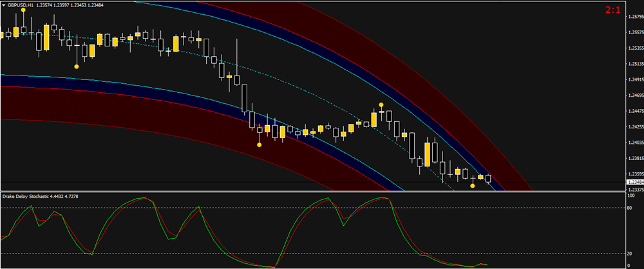
Task: Click the rightmost candlestick on the chart
Action: [x=488, y=178]
